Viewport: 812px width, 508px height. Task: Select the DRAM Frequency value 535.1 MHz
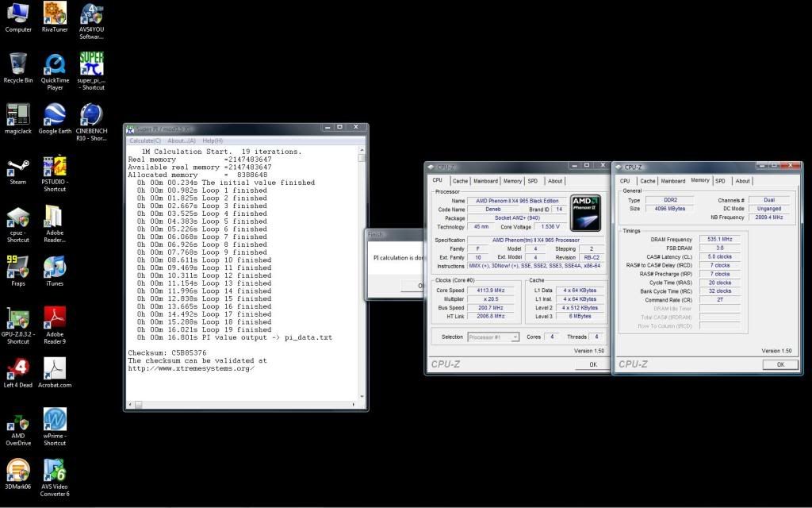pos(720,239)
